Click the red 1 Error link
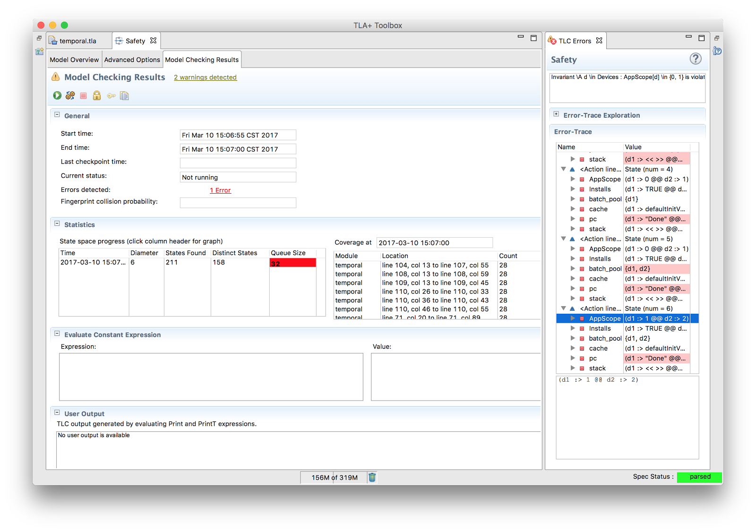The image size is (756, 532). coord(220,190)
